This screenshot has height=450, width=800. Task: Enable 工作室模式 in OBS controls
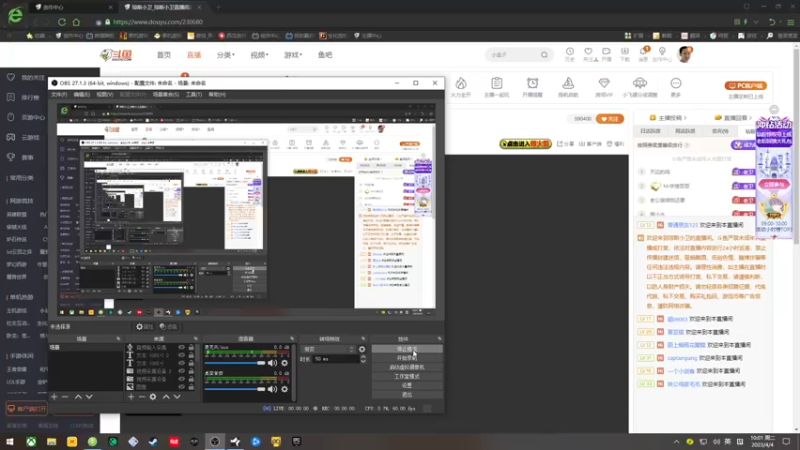pyautogui.click(x=407, y=377)
